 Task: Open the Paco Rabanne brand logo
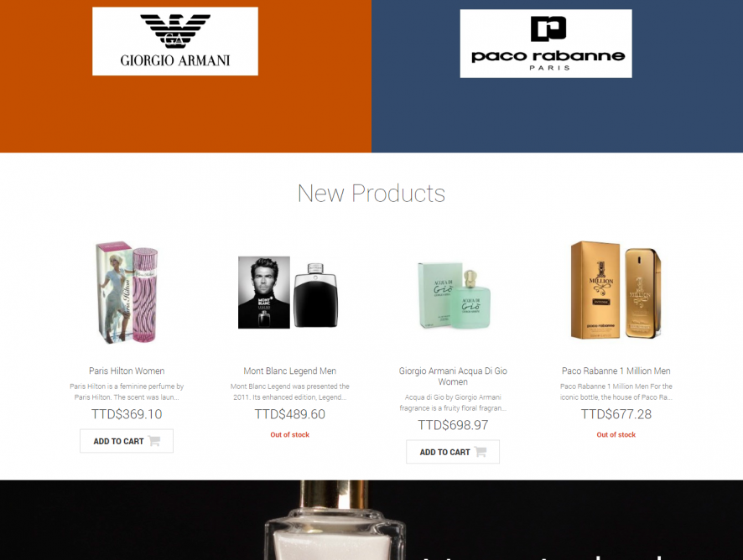pos(546,44)
